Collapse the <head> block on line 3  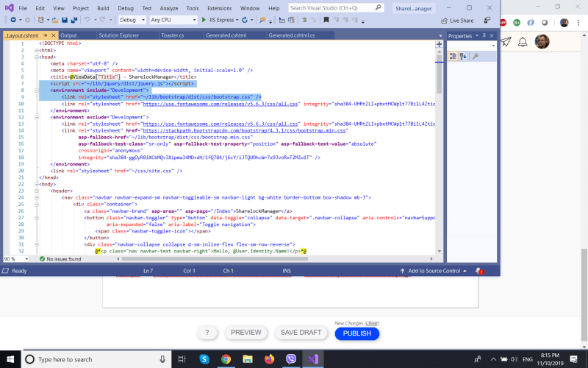click(x=37, y=57)
